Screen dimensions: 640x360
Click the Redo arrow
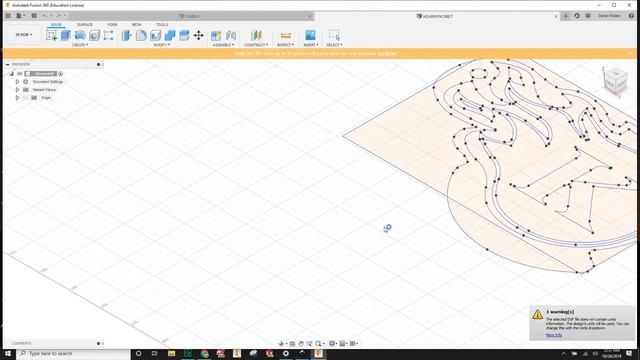58,16
